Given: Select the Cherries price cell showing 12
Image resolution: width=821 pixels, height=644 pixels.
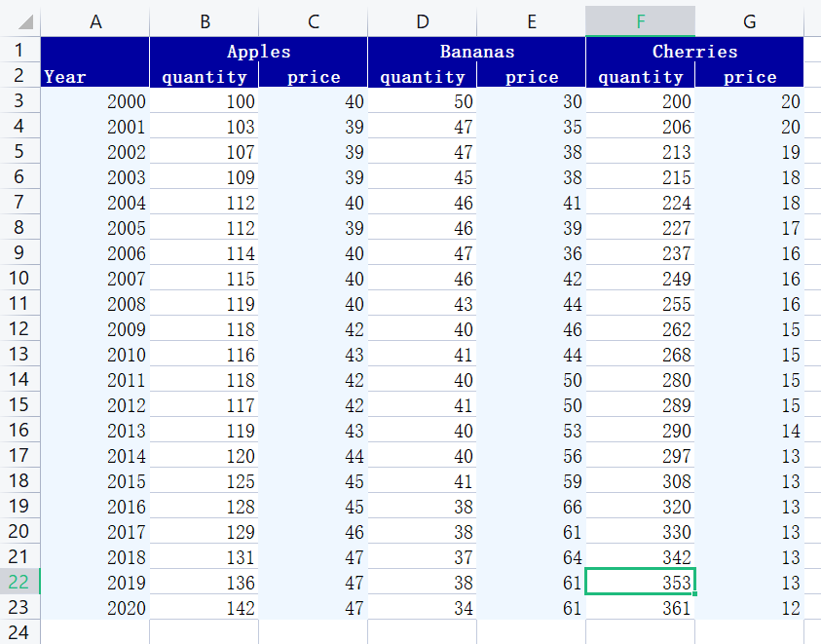Looking at the screenshot, I should pos(749,608).
